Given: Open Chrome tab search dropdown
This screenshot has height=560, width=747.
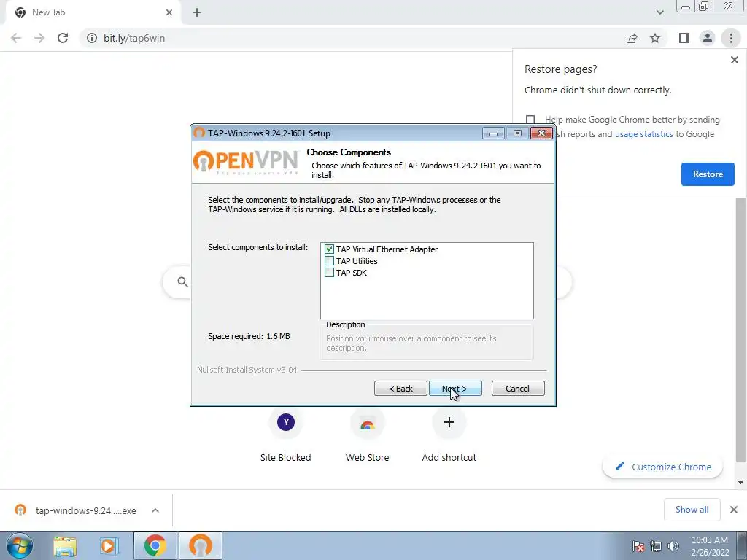Looking at the screenshot, I should [x=659, y=12].
